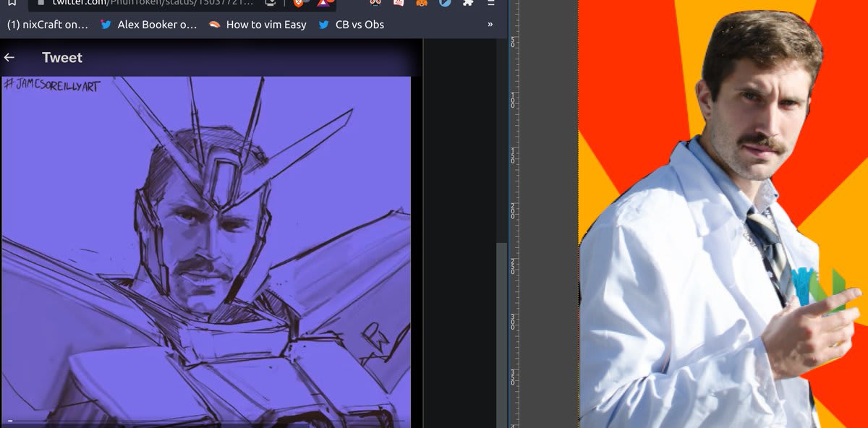
Task: Click the '#JAMESOREILLYART' text on the sketch
Action: [52, 86]
